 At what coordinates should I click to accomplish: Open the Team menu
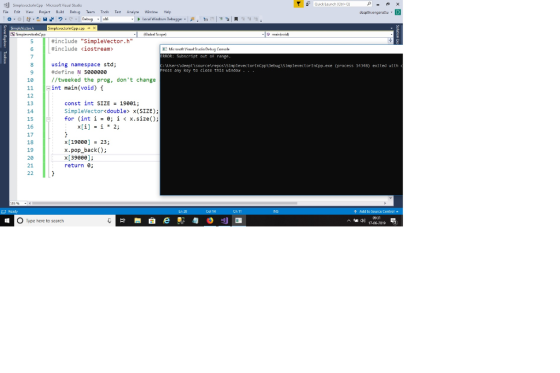click(90, 12)
